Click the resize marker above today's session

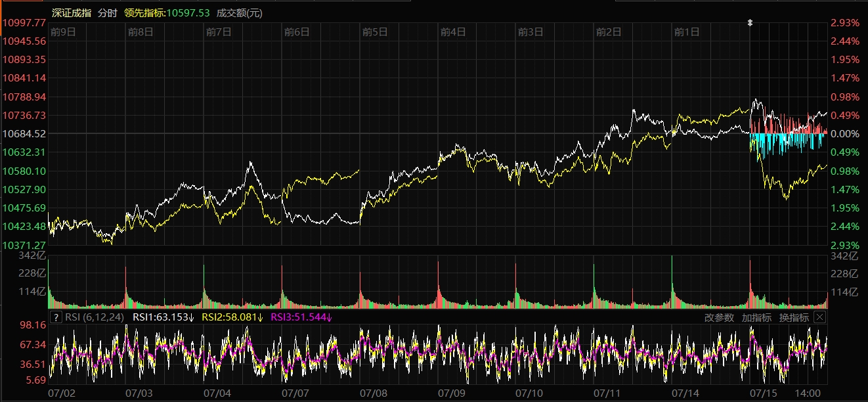tap(750, 22)
